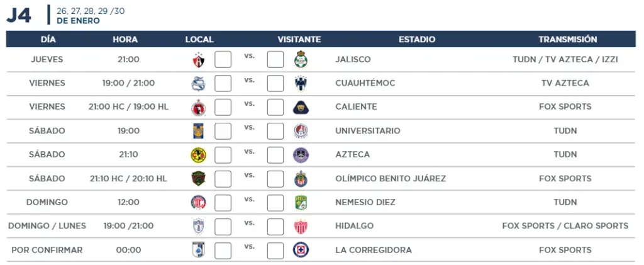644x265 pixels.
Task: Select the Necaxa striped crest
Action: pyautogui.click(x=301, y=227)
